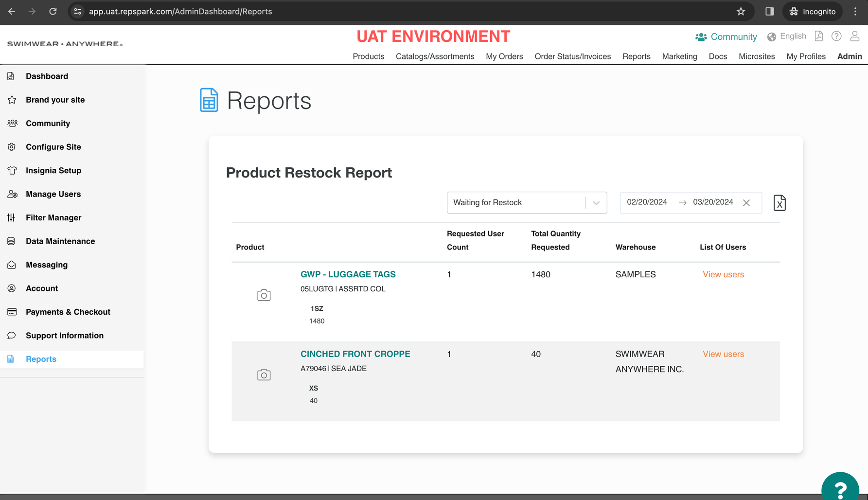
Task: View users for CINCHED FRONT CROPPE
Action: coord(723,354)
